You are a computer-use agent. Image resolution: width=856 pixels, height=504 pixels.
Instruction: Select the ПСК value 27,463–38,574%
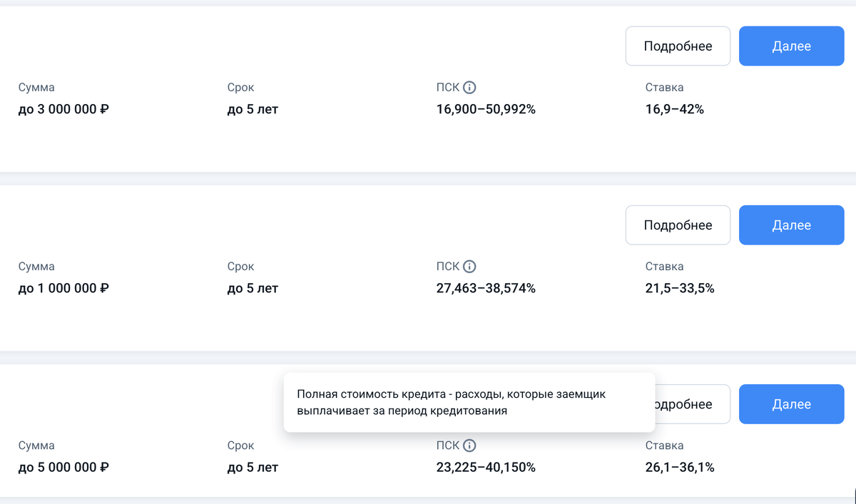click(486, 289)
